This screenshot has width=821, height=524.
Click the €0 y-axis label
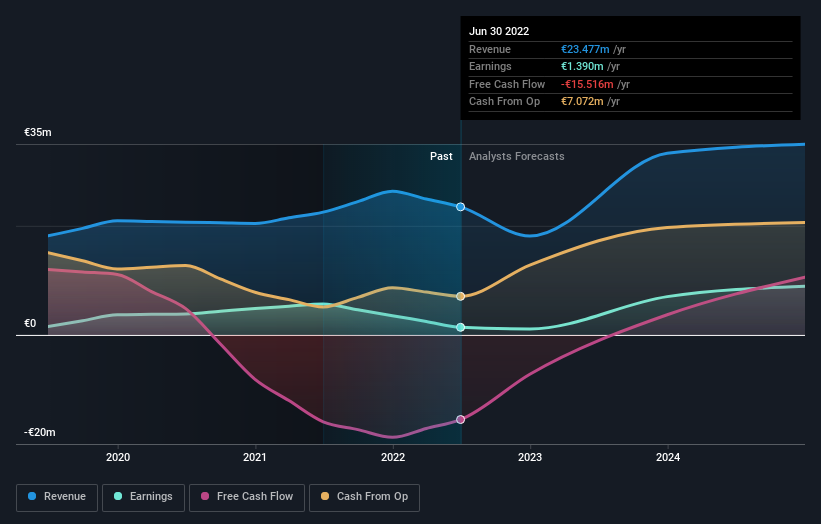30,324
